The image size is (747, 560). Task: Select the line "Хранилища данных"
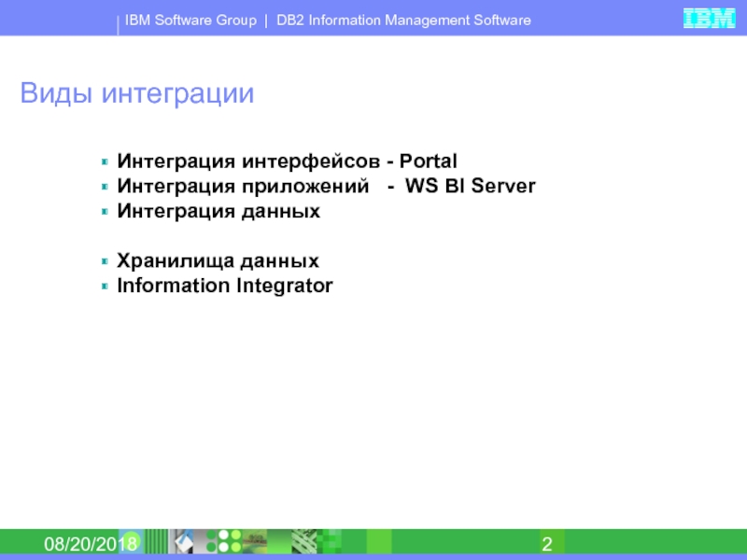click(218, 261)
